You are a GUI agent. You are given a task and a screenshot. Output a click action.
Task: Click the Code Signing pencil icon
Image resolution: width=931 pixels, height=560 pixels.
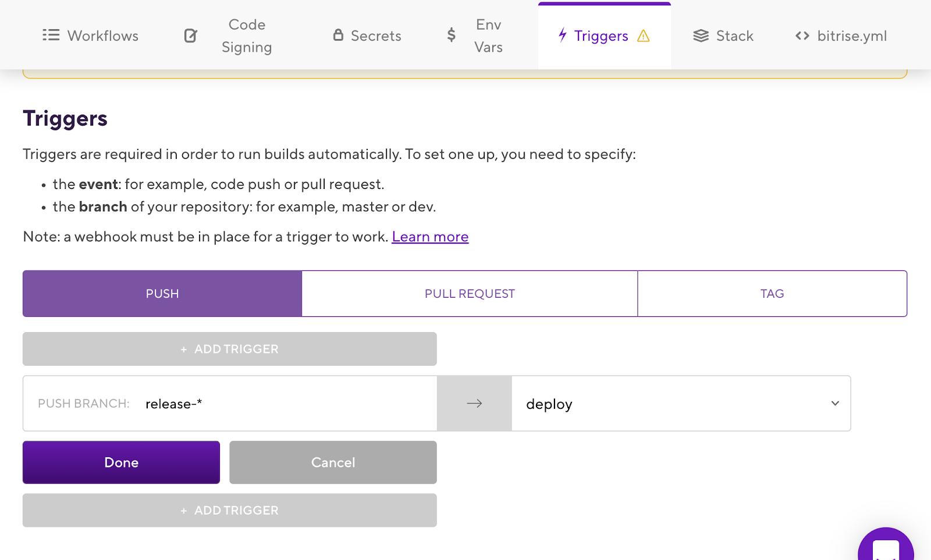pyautogui.click(x=191, y=36)
